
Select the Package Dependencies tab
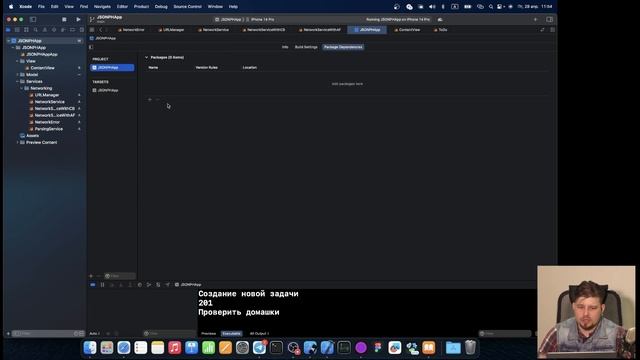tap(343, 47)
